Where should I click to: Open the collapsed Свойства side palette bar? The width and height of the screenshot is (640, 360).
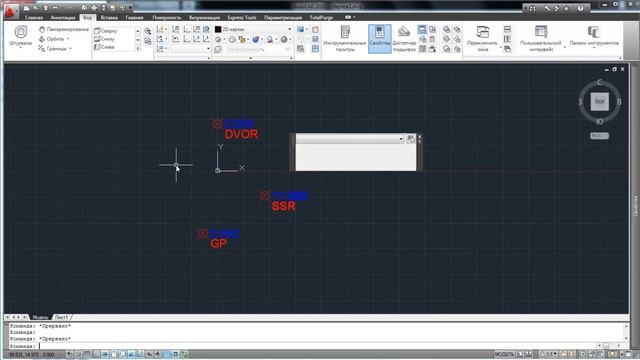635,206
